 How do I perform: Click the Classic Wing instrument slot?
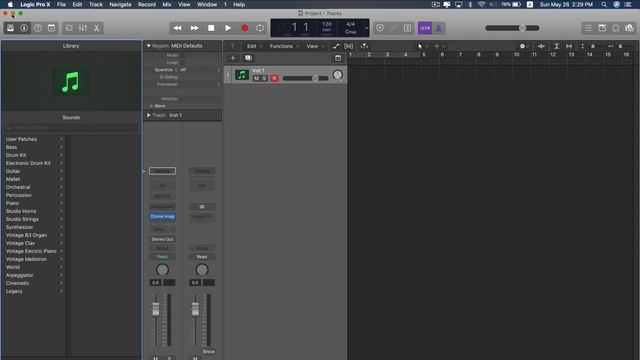click(x=162, y=216)
